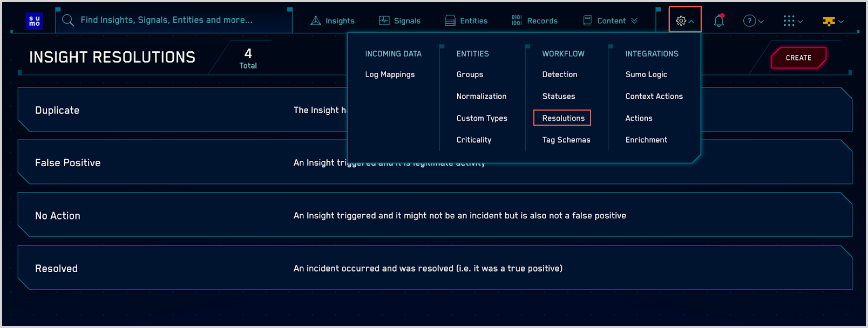
Task: Open the Records page
Action: (x=534, y=20)
